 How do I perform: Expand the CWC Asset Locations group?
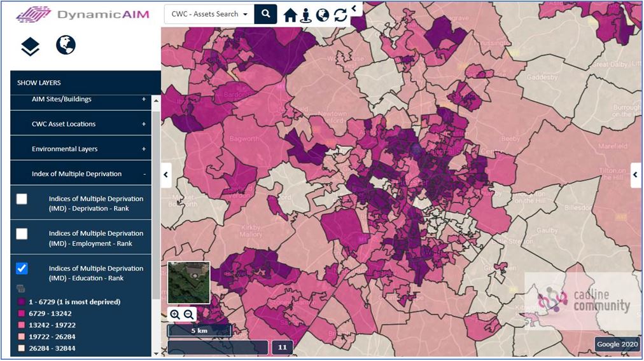coord(144,124)
